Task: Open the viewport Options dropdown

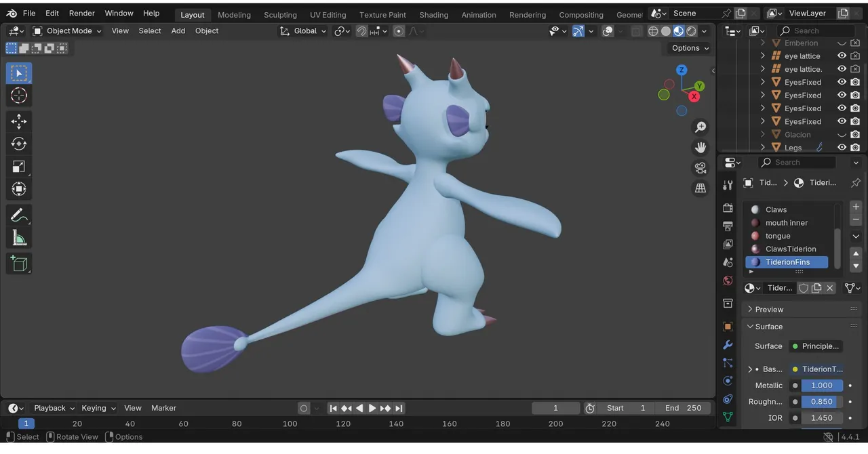Action: [x=690, y=48]
